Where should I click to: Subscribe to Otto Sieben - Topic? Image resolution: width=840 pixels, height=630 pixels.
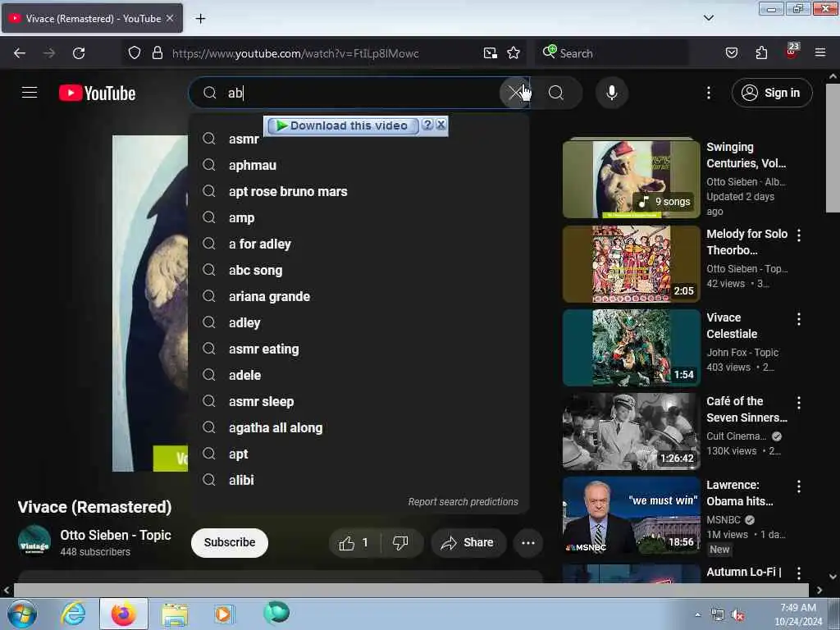tap(230, 542)
